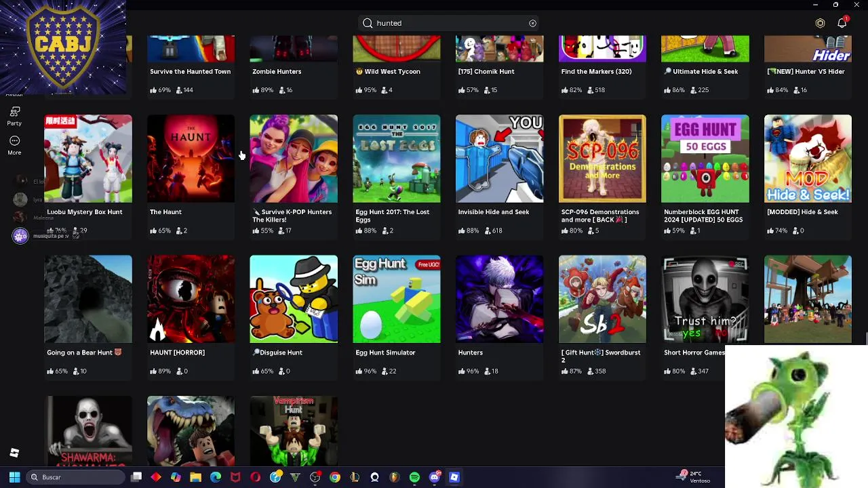
Task: Open the Windows Start button
Action: pyautogui.click(x=14, y=477)
